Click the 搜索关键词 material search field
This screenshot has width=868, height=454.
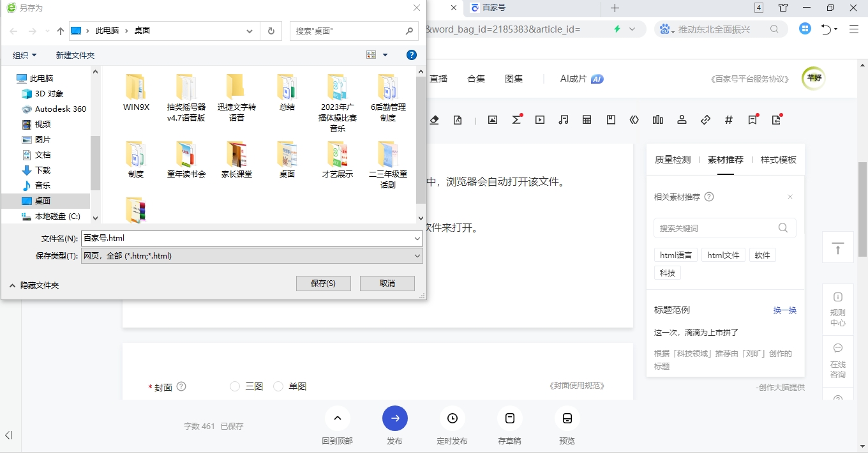[725, 228]
